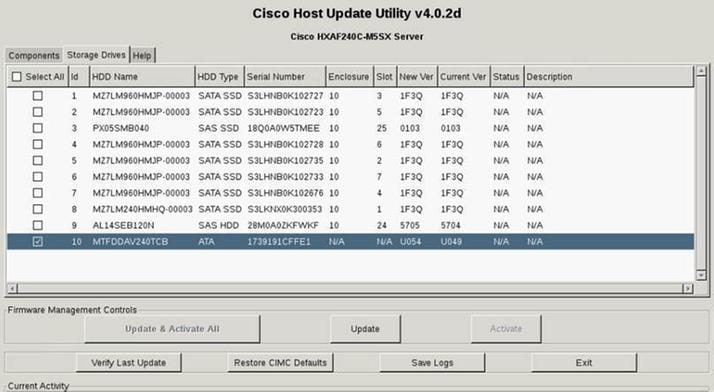Image resolution: width=714 pixels, height=392 pixels.
Task: Click Verify Last Update
Action: tap(128, 363)
